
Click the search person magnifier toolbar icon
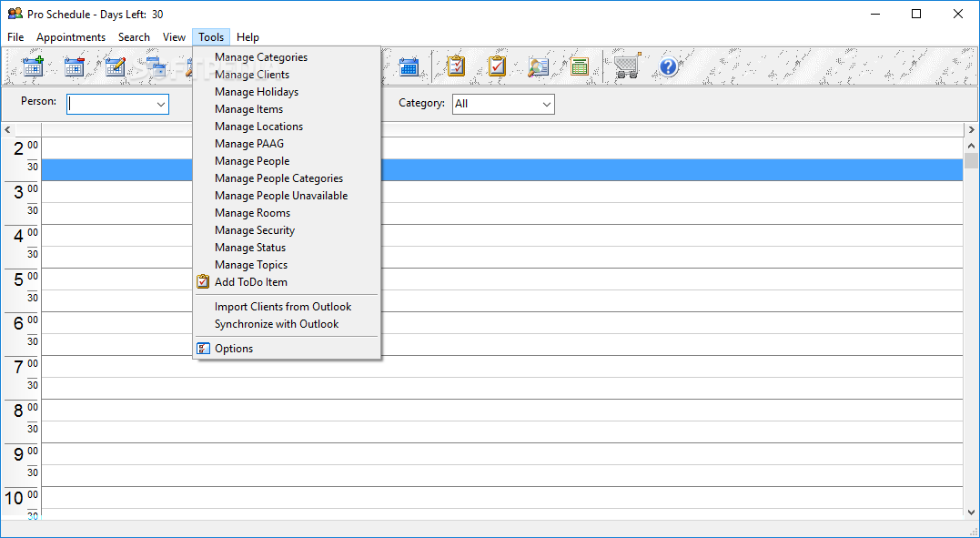pos(538,66)
